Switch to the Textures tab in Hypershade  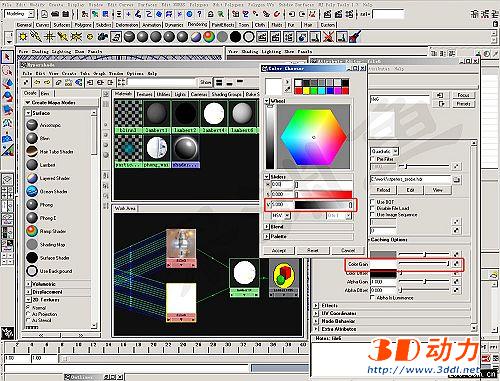coord(144,94)
